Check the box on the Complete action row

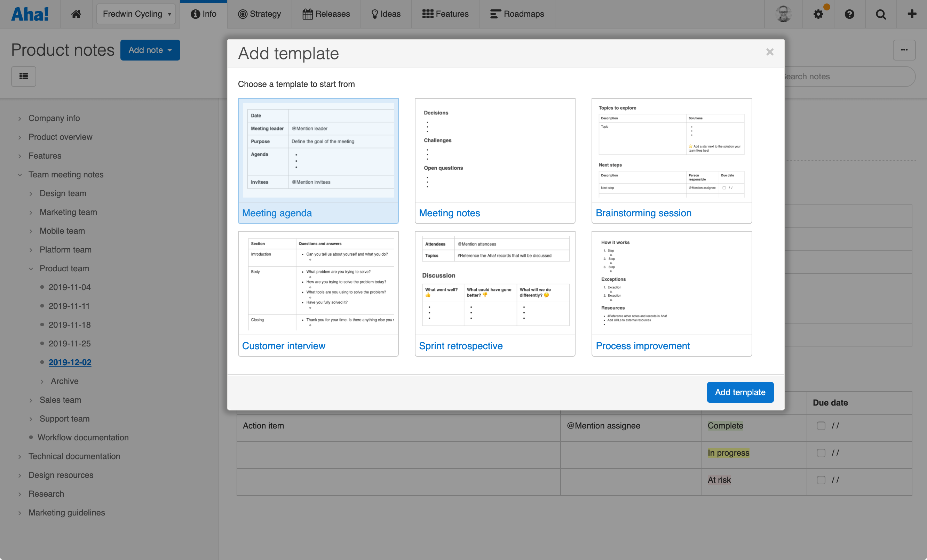click(821, 425)
